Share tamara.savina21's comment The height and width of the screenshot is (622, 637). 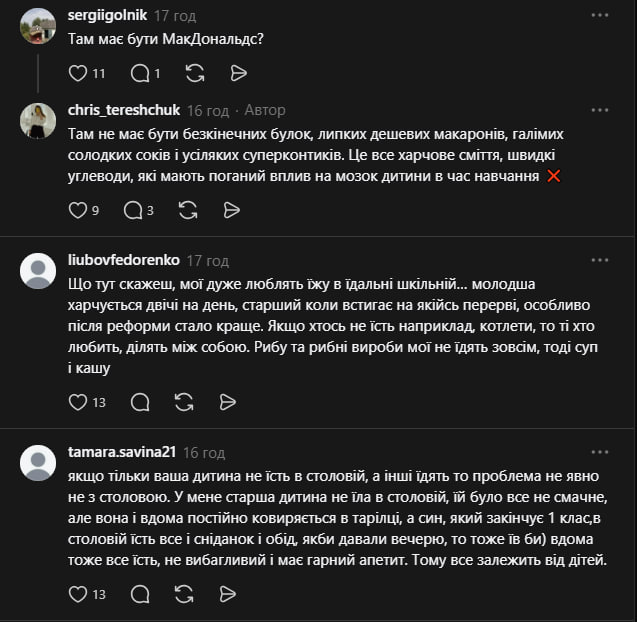(x=228, y=594)
